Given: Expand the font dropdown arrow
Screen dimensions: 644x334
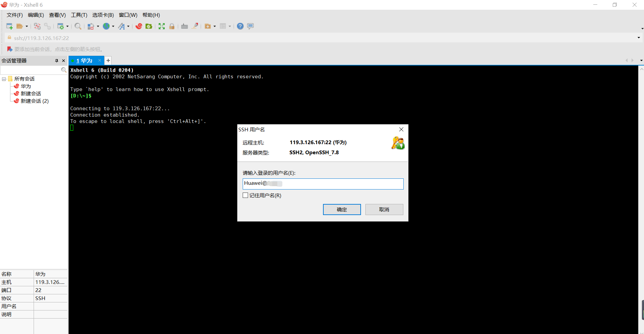Looking at the screenshot, I should [128, 26].
